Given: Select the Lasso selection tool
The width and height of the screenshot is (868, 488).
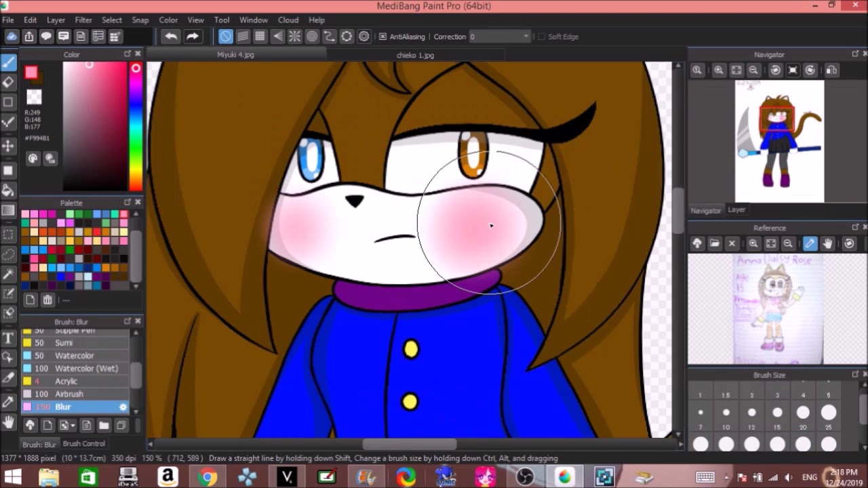Looking at the screenshot, I should 8,253.
